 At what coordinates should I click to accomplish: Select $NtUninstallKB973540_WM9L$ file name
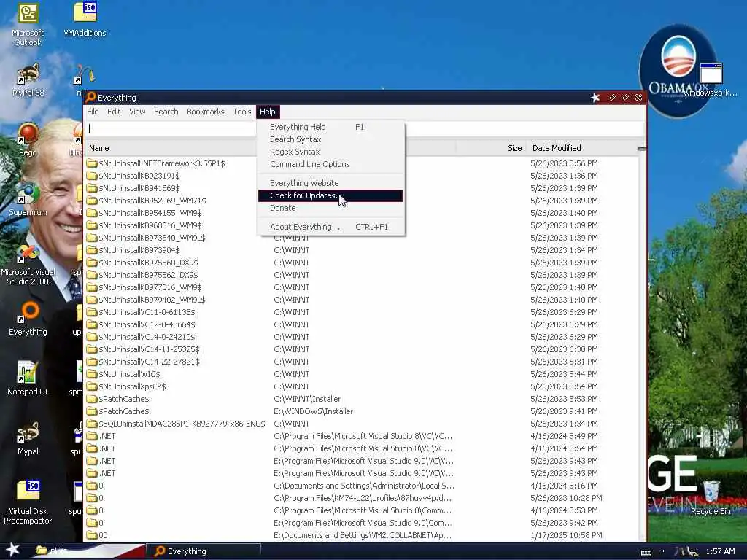click(x=152, y=238)
